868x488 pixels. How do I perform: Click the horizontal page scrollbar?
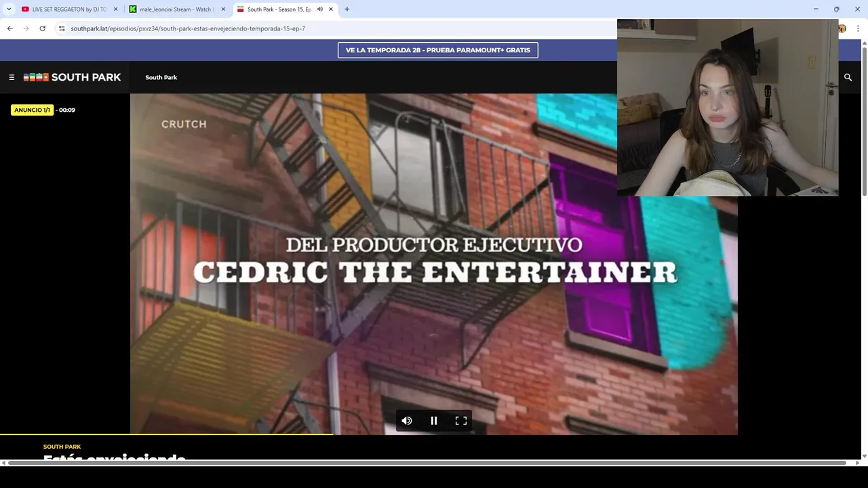coord(427,463)
